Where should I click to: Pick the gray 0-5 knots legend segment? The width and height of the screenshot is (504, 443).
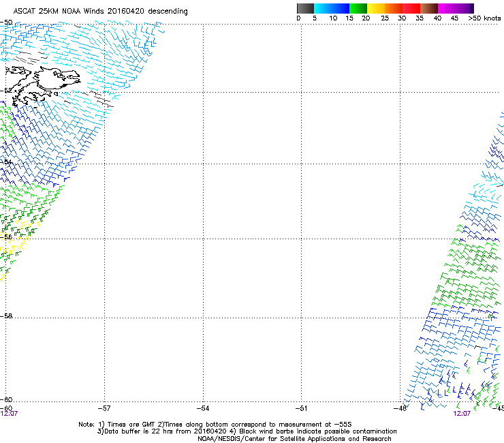point(305,8)
